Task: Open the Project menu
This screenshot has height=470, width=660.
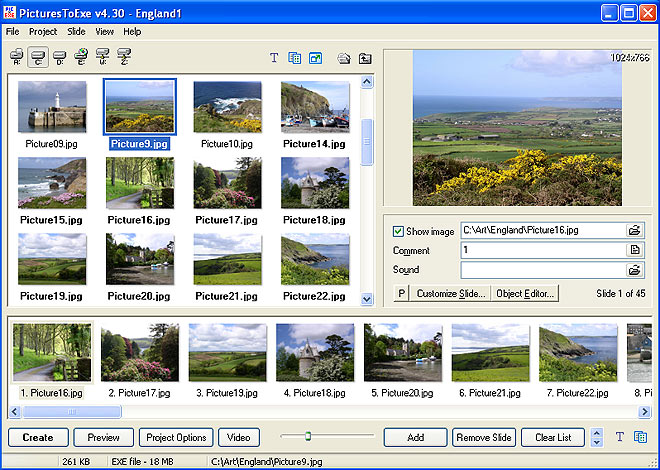Action: click(x=43, y=32)
